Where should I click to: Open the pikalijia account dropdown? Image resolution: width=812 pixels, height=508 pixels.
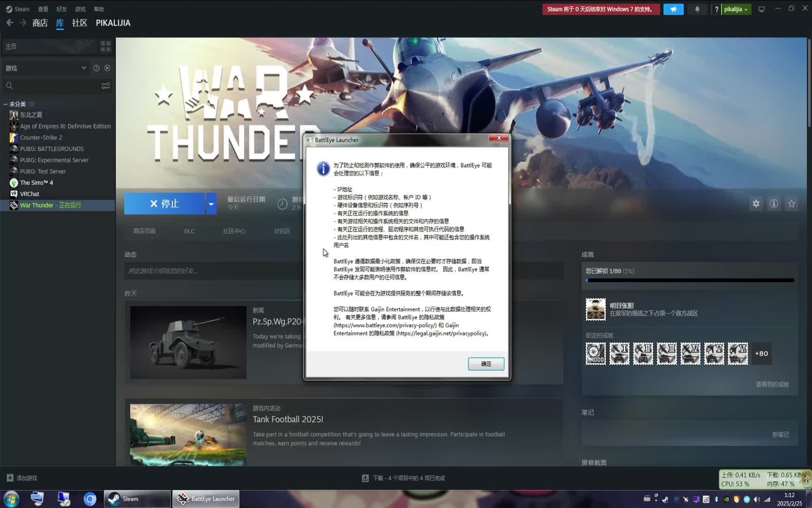pyautogui.click(x=735, y=9)
